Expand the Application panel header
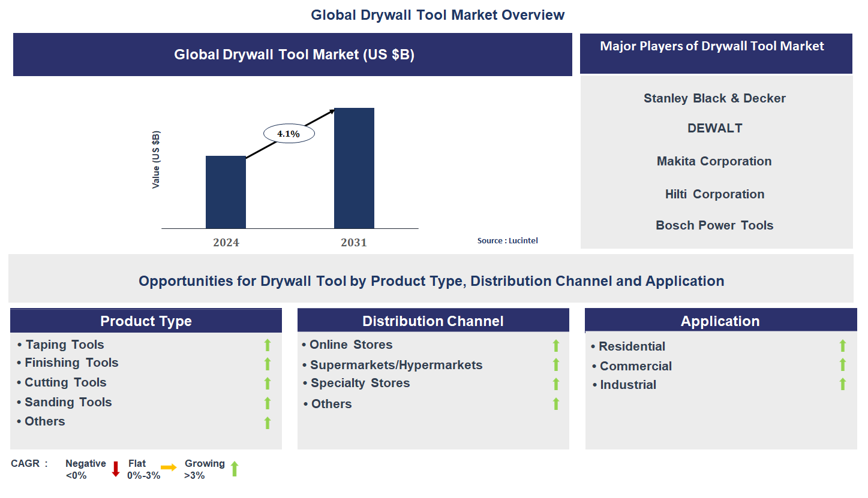The image size is (868, 498). [x=720, y=321]
